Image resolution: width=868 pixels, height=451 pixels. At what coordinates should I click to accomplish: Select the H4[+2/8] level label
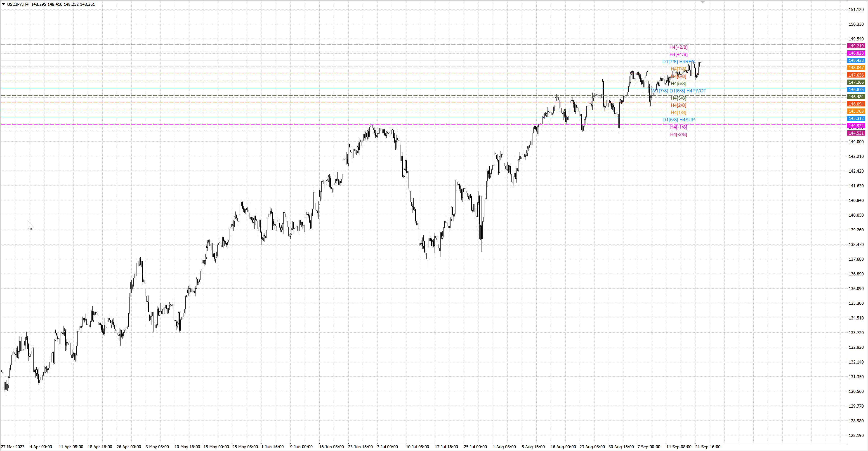pos(678,47)
